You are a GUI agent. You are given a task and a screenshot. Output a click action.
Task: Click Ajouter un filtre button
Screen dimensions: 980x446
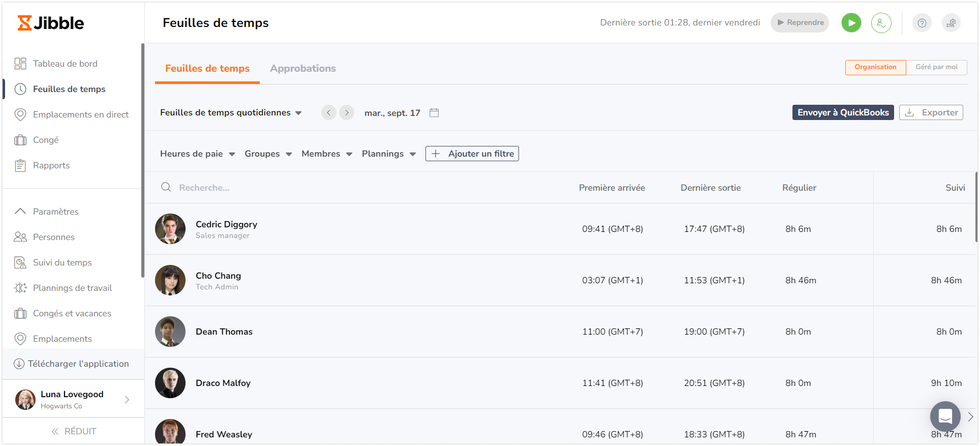point(472,154)
